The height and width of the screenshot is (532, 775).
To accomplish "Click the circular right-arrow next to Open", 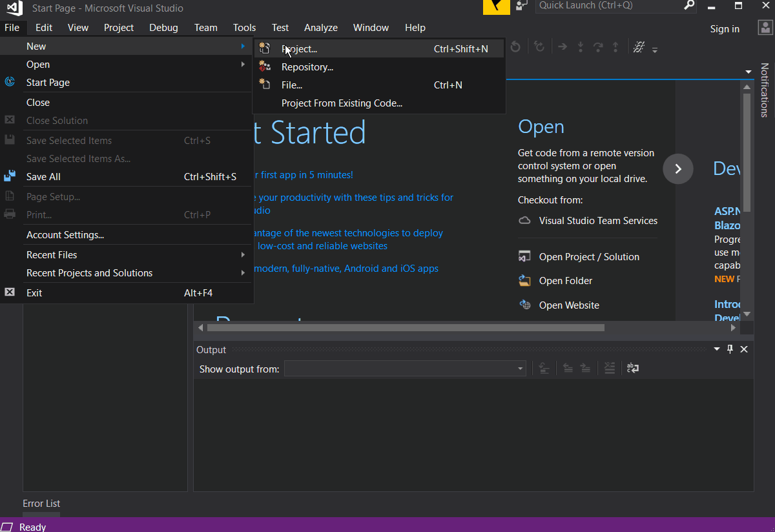I will point(678,169).
